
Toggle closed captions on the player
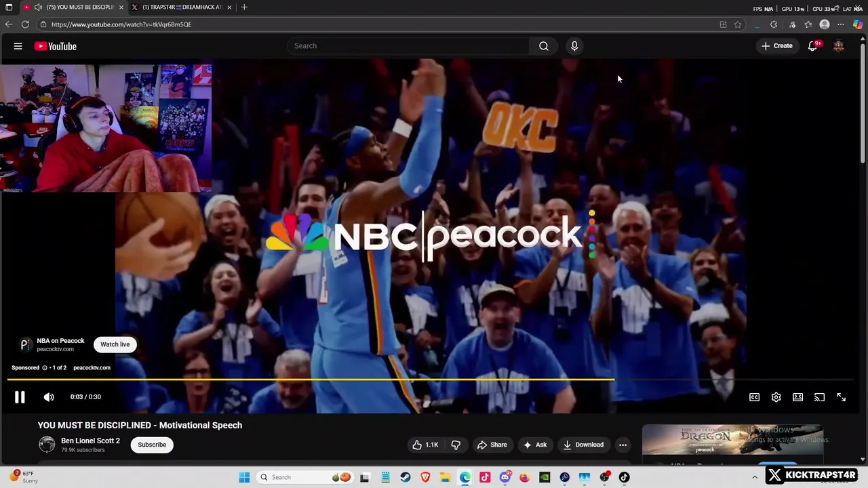click(754, 397)
